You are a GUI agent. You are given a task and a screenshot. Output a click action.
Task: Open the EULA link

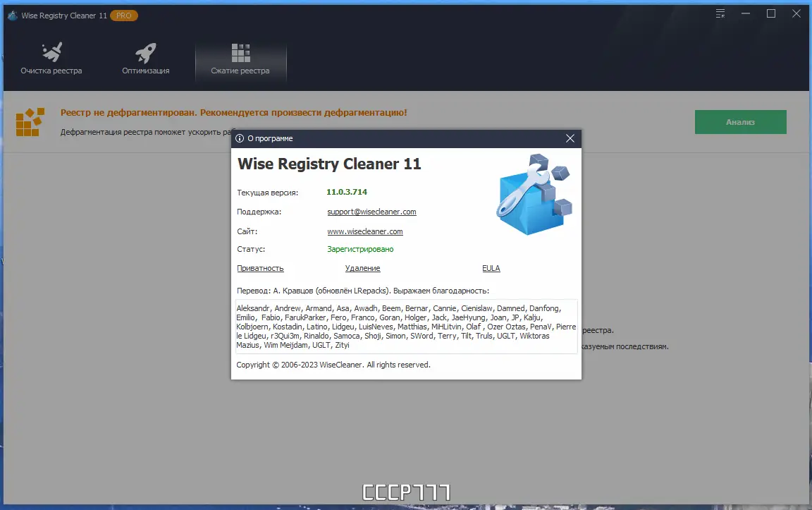[491, 268]
